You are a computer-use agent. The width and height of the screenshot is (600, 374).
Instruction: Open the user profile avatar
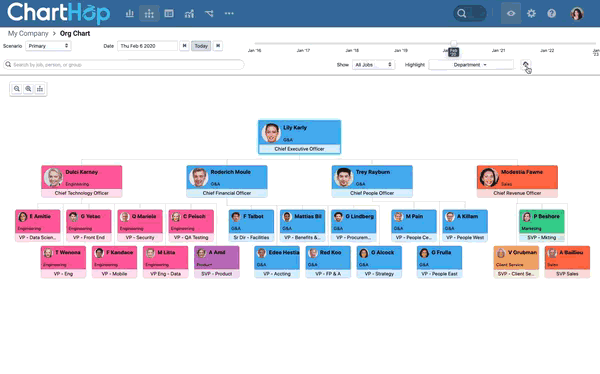tap(577, 13)
